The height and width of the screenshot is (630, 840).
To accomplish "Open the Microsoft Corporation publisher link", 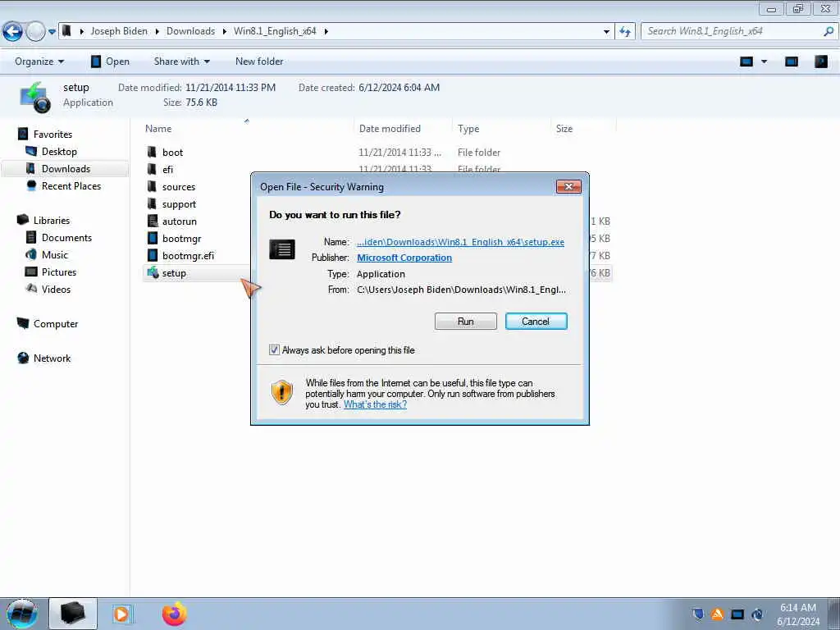I will [404, 258].
